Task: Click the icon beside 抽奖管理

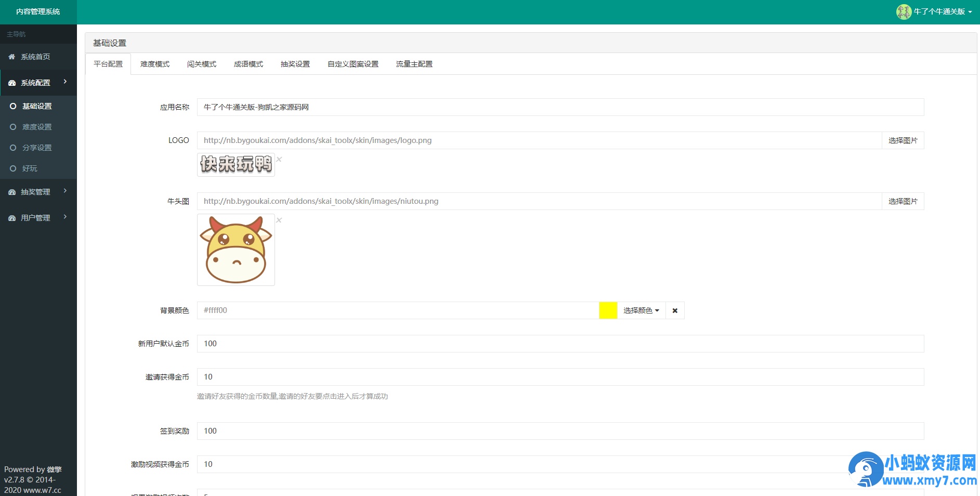Action: point(11,192)
